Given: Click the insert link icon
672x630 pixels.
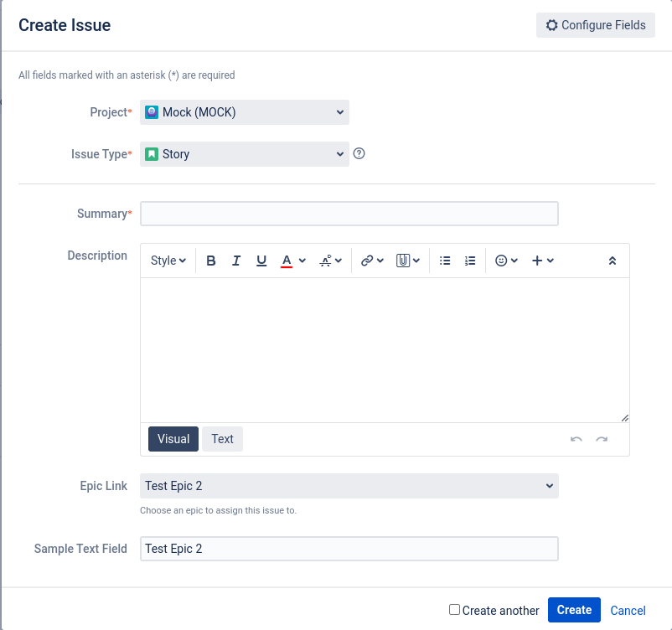Looking at the screenshot, I should click(367, 261).
